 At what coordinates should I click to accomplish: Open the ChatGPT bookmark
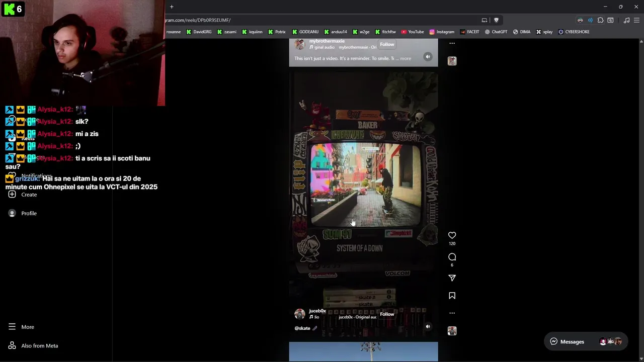pos(496,32)
